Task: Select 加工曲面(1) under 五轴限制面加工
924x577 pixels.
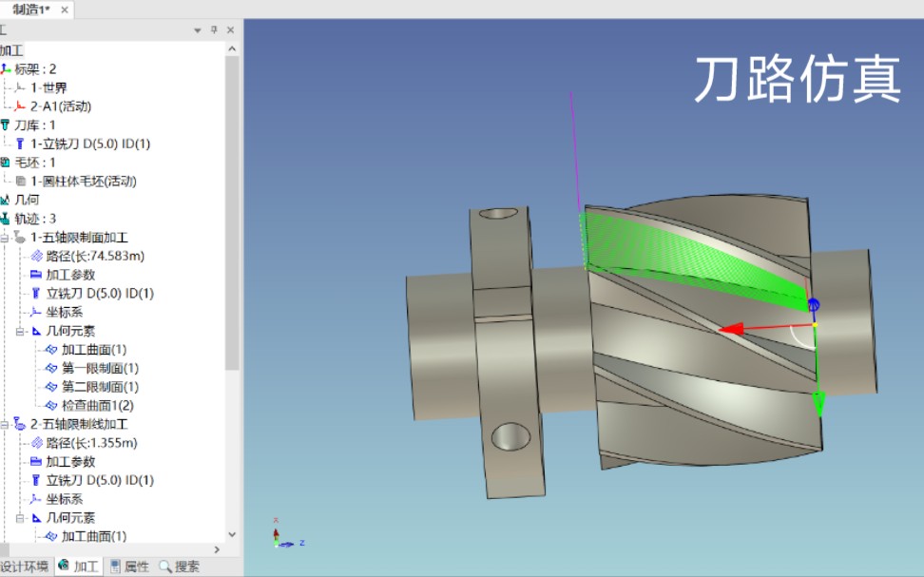Action: [94, 350]
